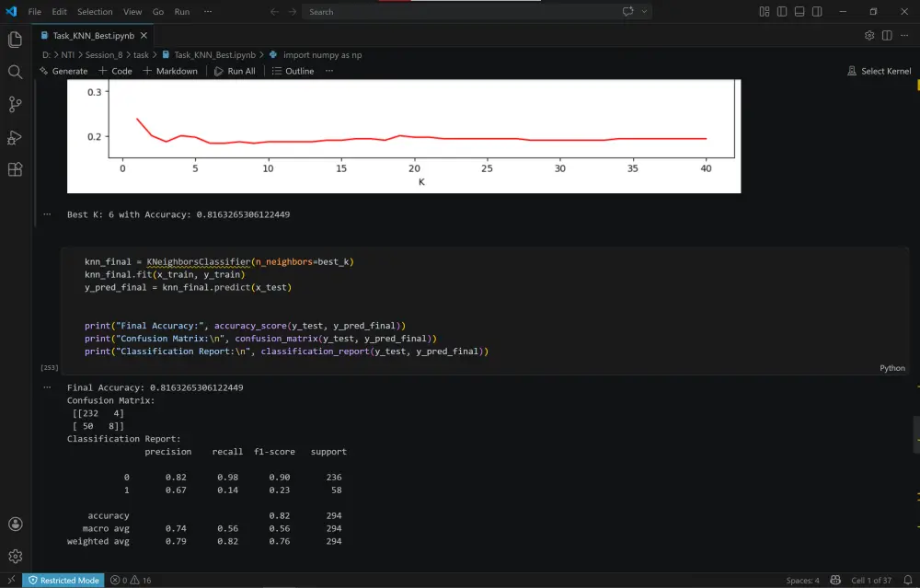Customize layout icon in title bar
This screenshot has width=920, height=588.
pos(764,11)
